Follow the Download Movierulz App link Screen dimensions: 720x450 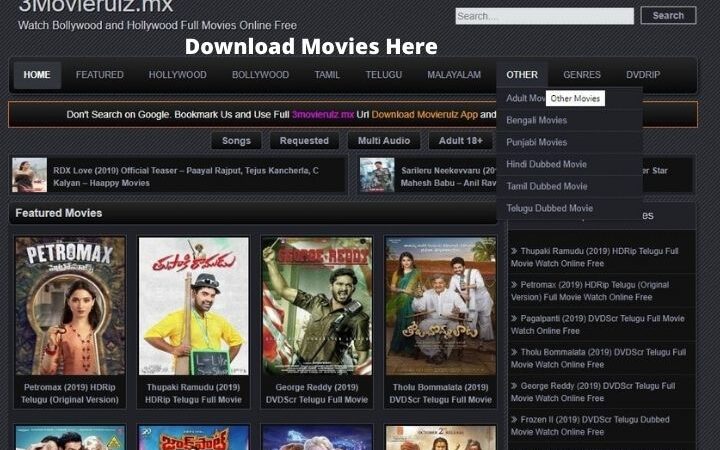point(425,115)
